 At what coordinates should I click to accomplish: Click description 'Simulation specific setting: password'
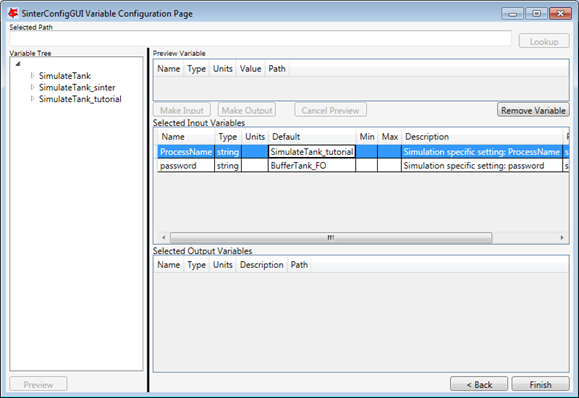pyautogui.click(x=482, y=165)
